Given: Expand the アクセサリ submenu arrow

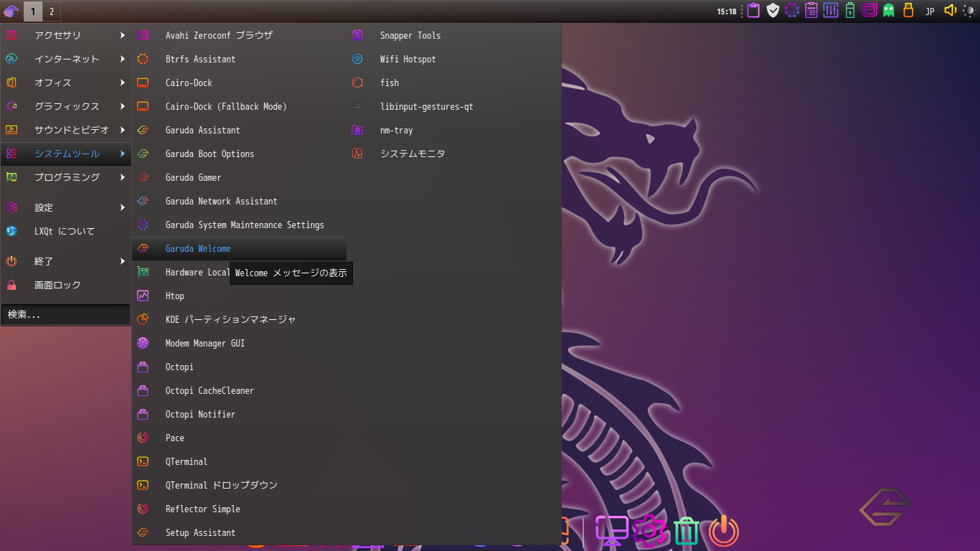Looking at the screenshot, I should click(x=123, y=35).
